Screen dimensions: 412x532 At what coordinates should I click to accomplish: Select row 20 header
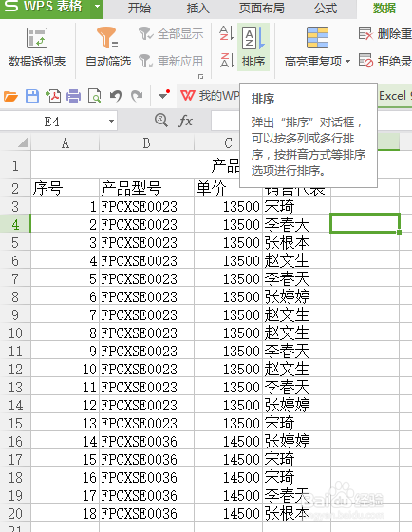[x=15, y=513]
